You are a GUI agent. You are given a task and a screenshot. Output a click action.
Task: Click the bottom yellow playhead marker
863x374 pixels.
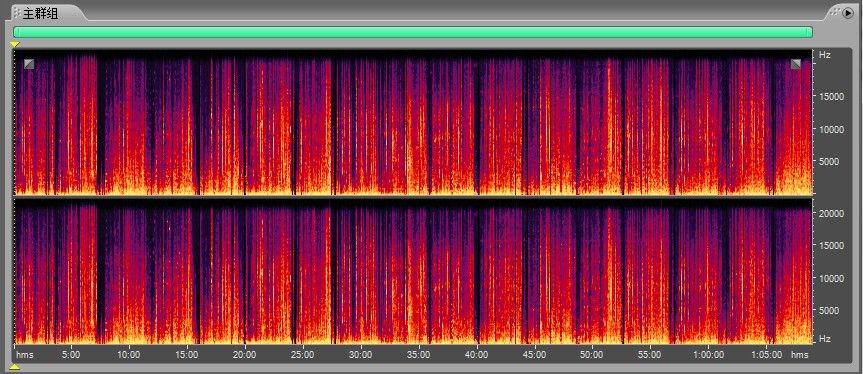point(15,367)
